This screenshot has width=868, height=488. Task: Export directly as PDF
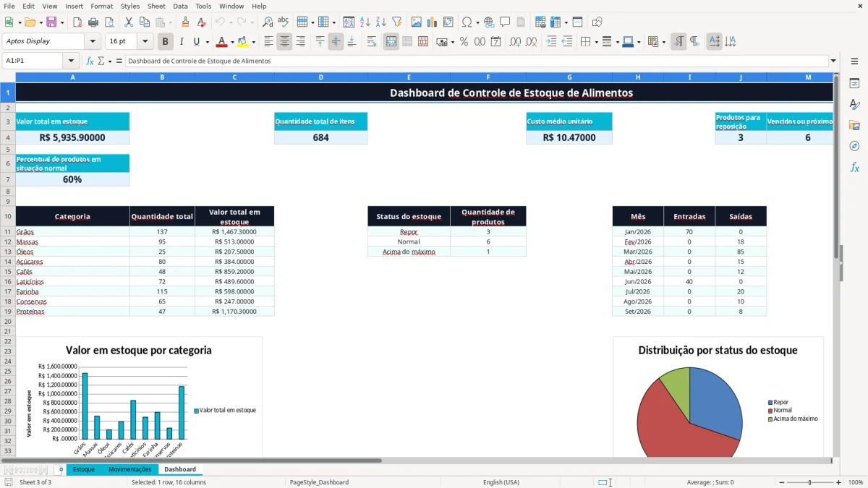pos(76,22)
